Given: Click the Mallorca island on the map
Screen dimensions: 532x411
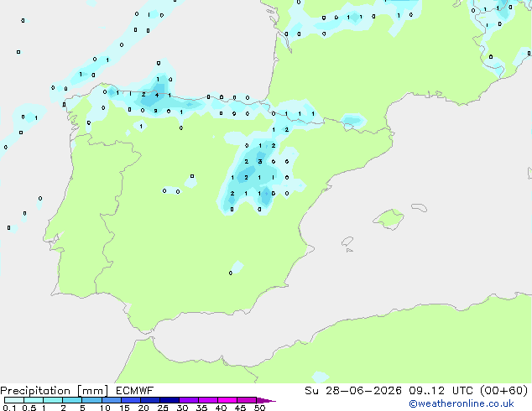Looking at the screenshot, I should click(389, 219).
